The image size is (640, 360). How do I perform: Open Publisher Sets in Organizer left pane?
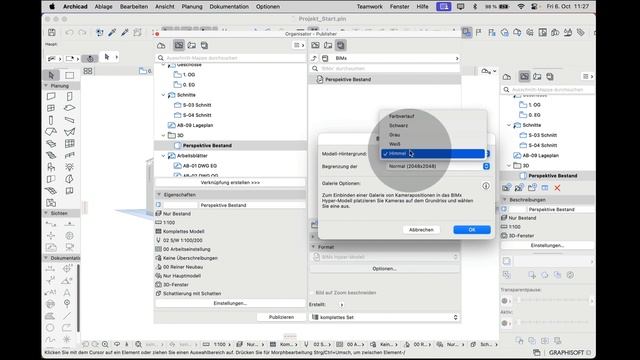tap(204, 45)
